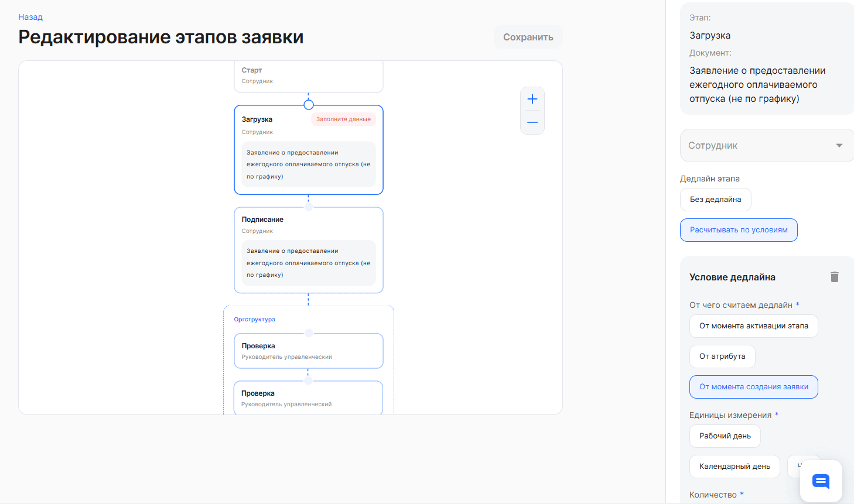
Task: Select first Проверка stage in Оргструктура
Action: pyautogui.click(x=309, y=351)
